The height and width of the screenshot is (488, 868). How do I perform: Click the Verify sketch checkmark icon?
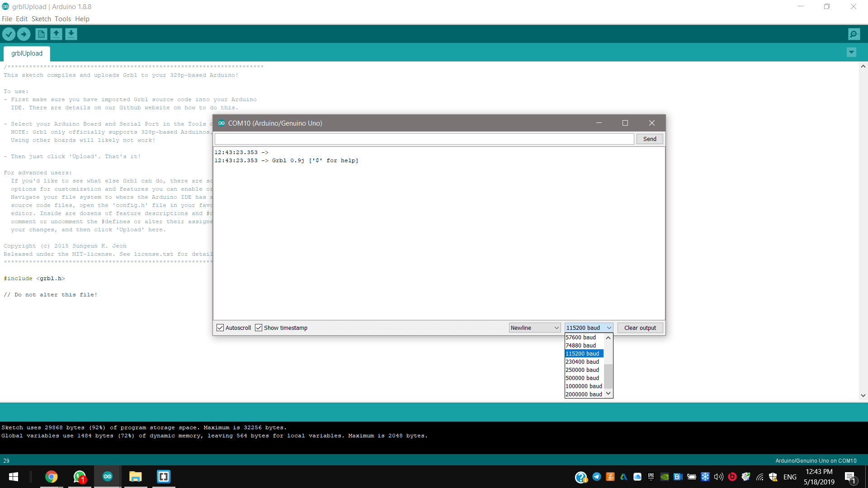9,34
